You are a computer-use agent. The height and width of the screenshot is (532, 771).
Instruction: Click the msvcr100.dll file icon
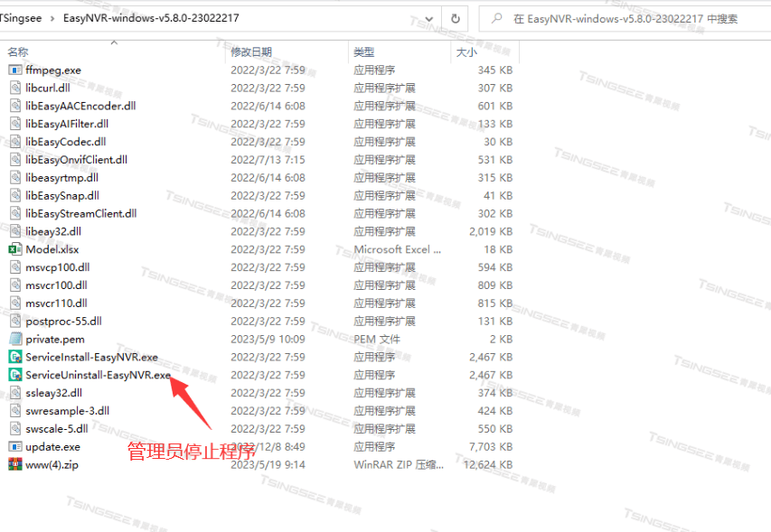[15, 285]
